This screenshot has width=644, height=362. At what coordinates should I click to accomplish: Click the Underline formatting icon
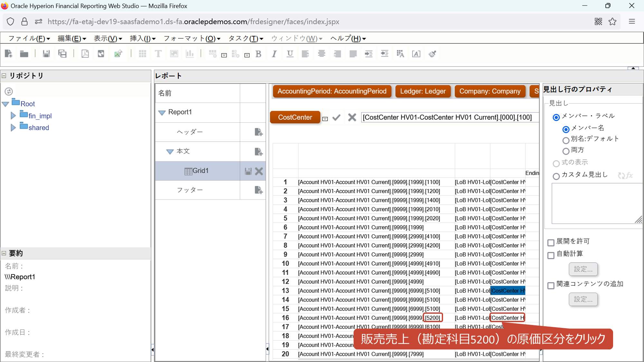(290, 54)
